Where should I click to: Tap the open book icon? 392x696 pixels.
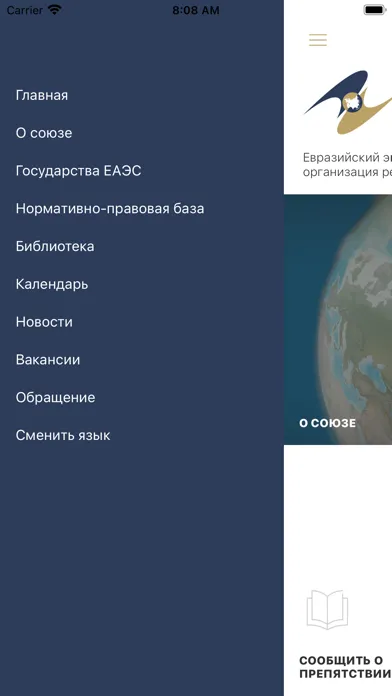click(x=327, y=609)
